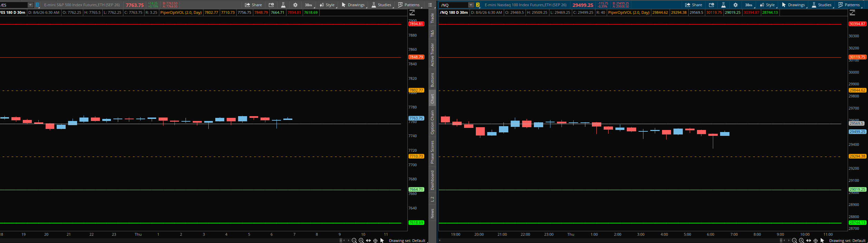The image size is (868, 243).
Task: Open the quick time frames icon on /ES chart
Action: click(271, 5)
